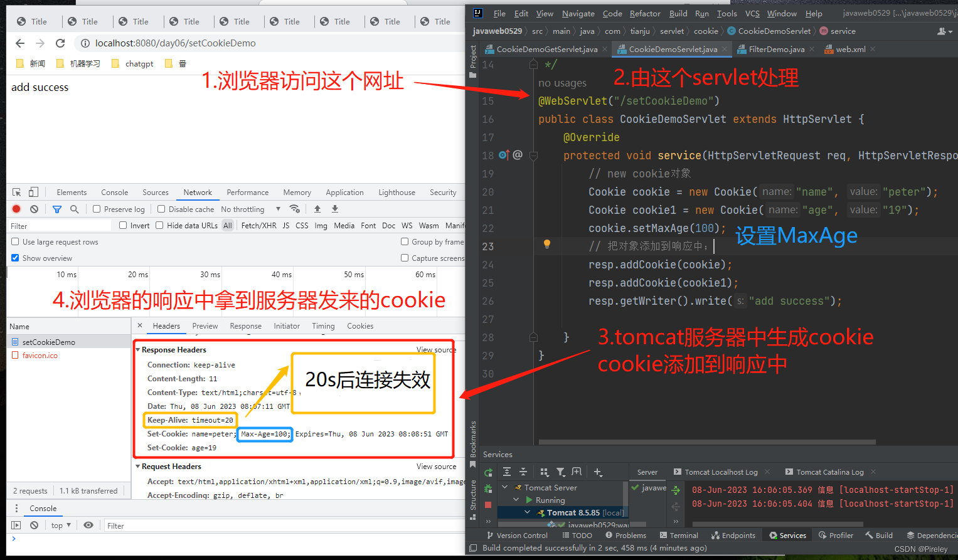
Task: Add service with plus icon
Action: (598, 472)
